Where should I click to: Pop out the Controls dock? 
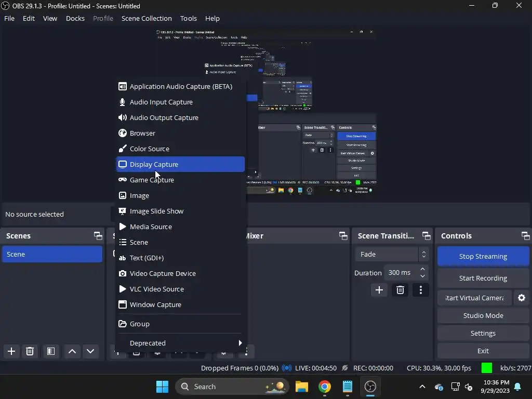click(x=526, y=236)
